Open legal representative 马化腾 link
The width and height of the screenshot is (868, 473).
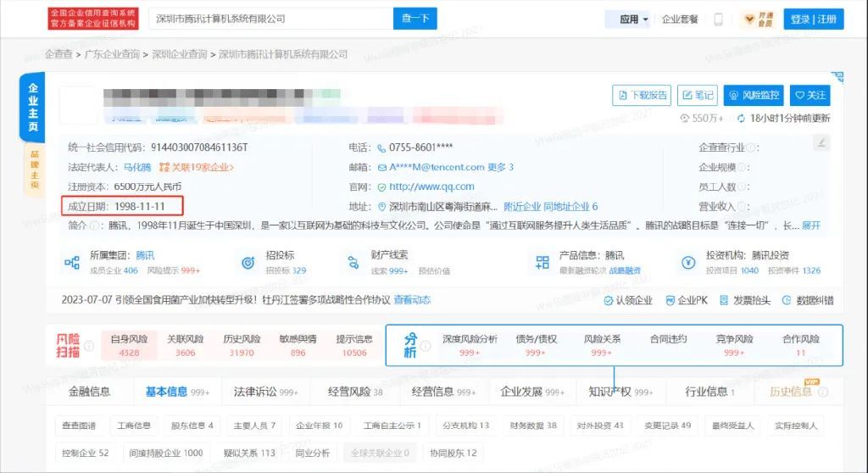[x=136, y=167]
